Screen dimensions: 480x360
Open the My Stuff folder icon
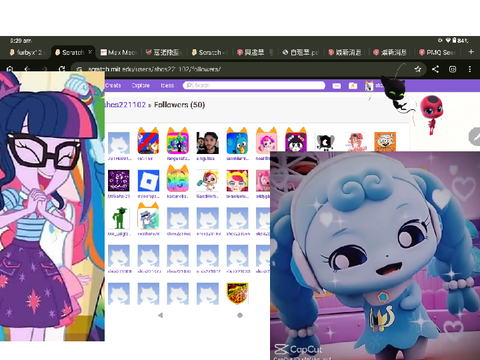coord(353,86)
